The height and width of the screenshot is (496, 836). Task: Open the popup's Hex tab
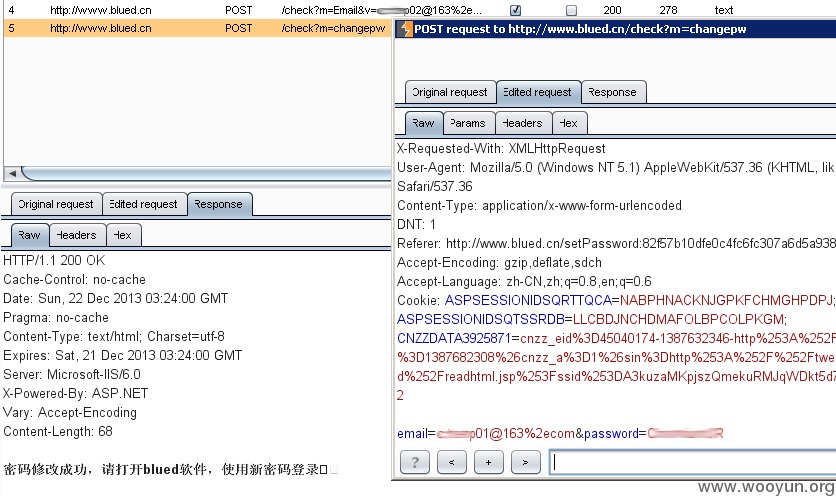point(569,123)
